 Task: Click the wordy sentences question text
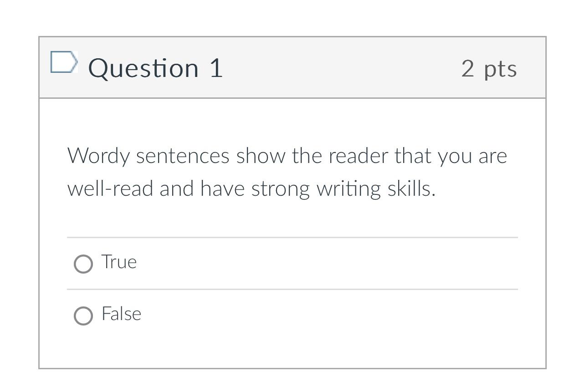[287, 172]
